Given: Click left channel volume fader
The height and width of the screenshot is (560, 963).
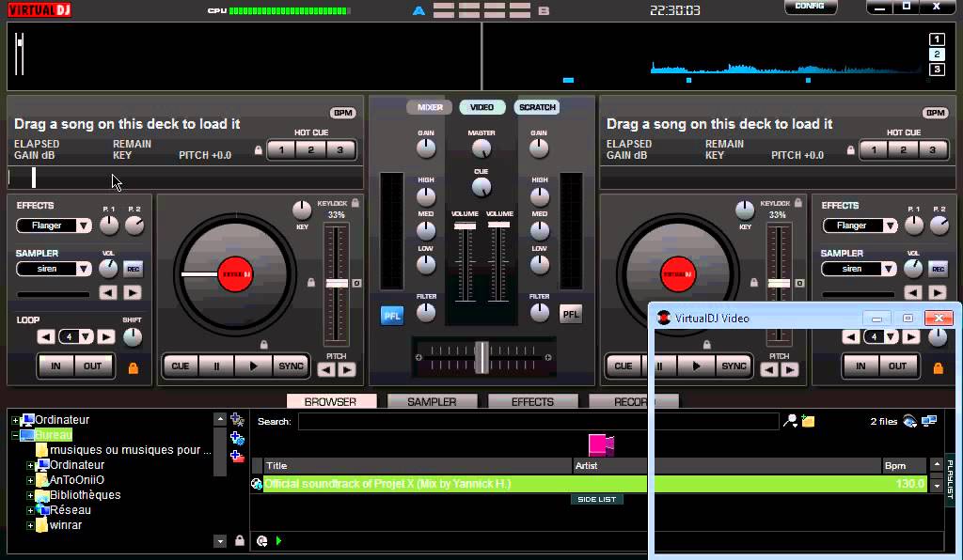Looking at the screenshot, I should 465,226.
